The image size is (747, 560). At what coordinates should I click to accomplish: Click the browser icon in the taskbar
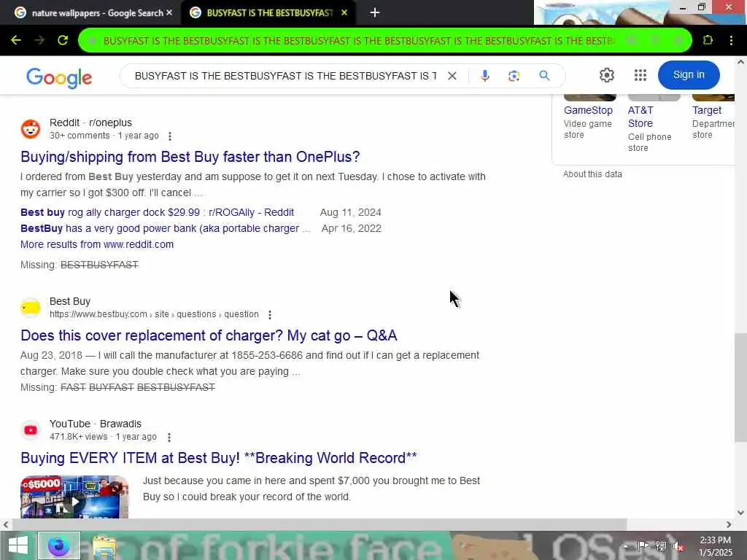pos(58,545)
